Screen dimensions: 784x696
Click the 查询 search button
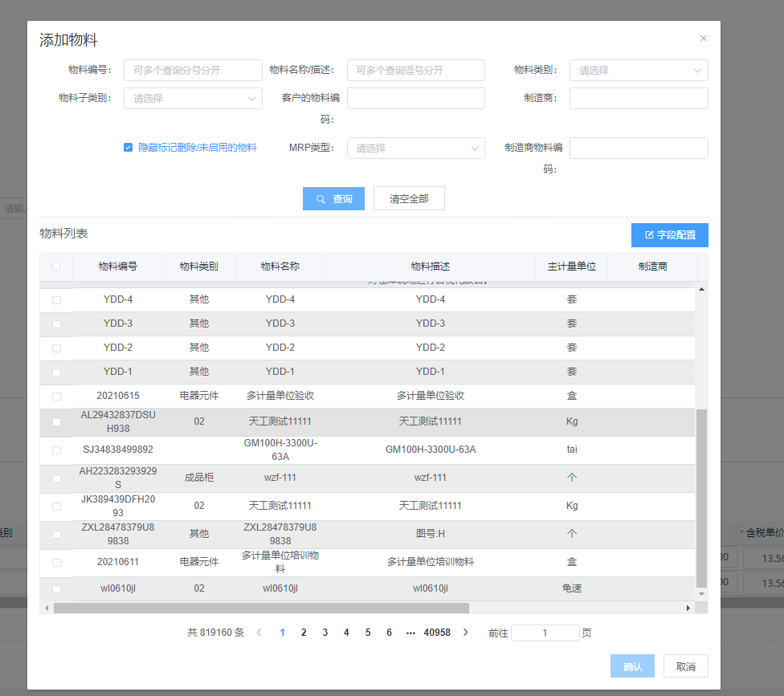pos(333,199)
